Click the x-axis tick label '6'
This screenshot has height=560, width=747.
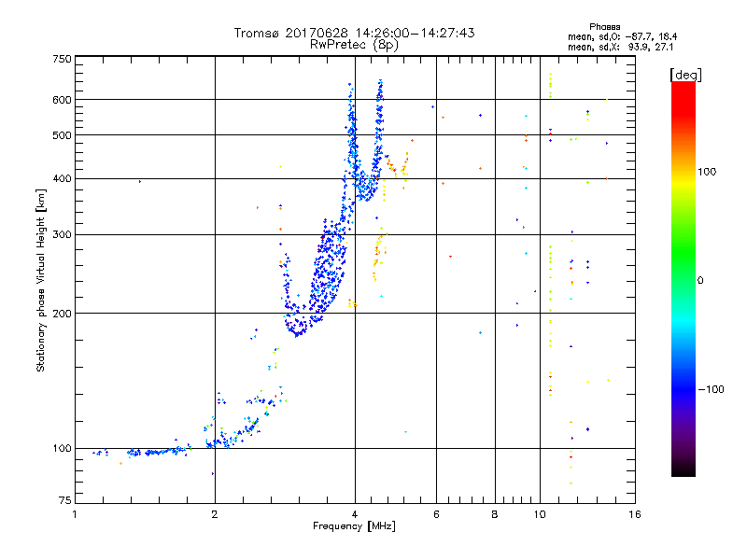tap(436, 514)
